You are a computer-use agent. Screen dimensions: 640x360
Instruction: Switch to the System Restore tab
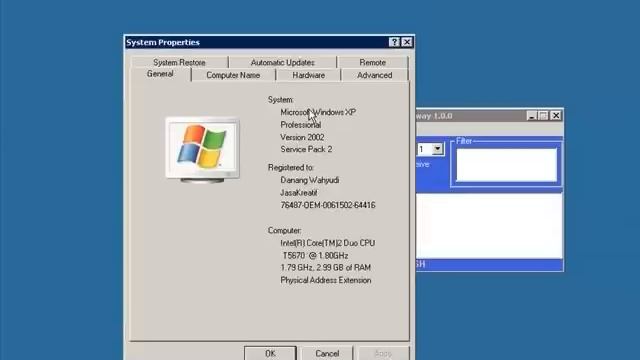179,62
